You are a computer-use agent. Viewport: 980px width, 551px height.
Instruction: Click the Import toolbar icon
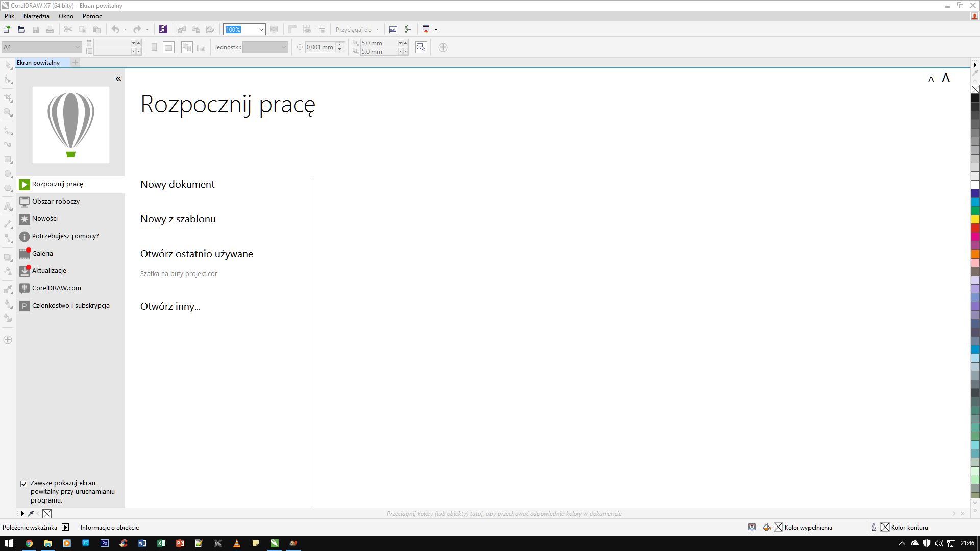pos(181,29)
